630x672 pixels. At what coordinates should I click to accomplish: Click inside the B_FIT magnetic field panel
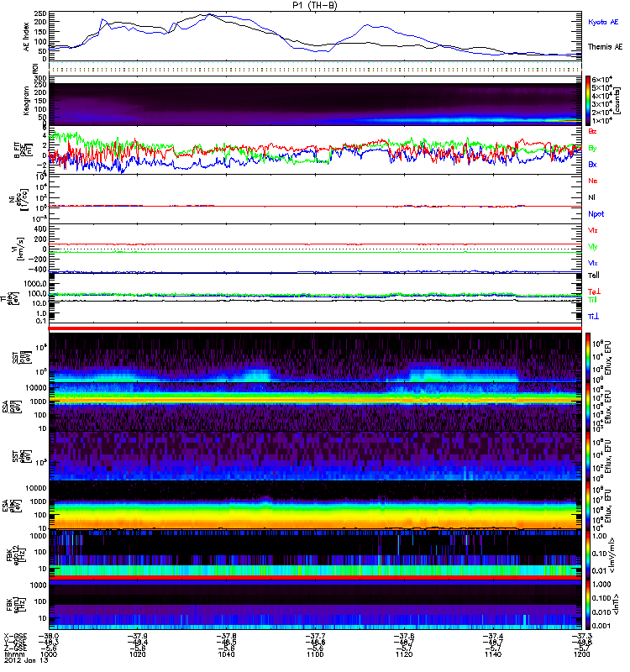point(315,150)
